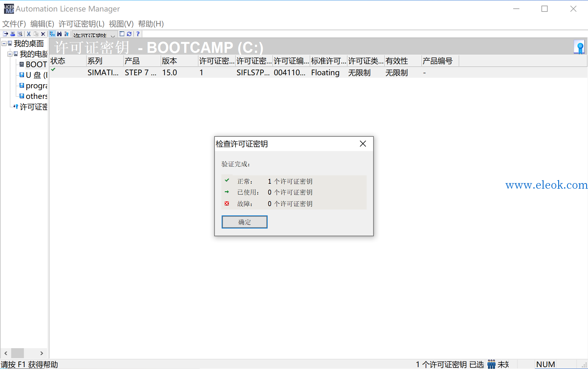Select the U 盘 drive tree item

36,75
